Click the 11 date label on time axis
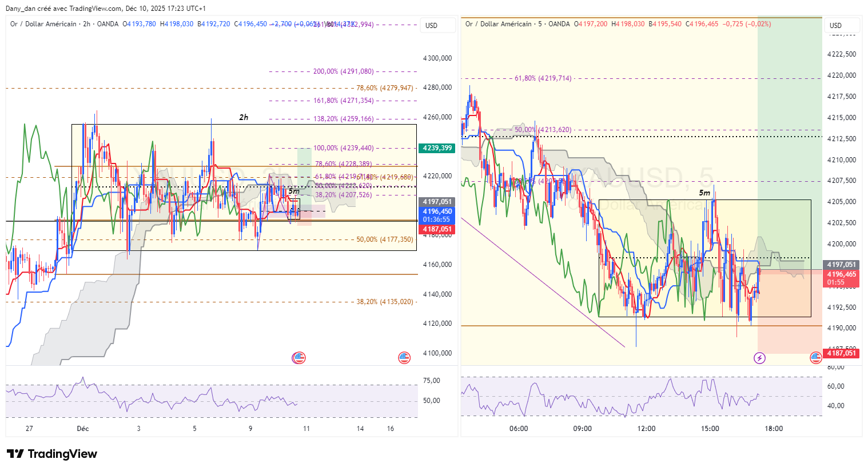This screenshot has height=471, width=868. [306, 429]
